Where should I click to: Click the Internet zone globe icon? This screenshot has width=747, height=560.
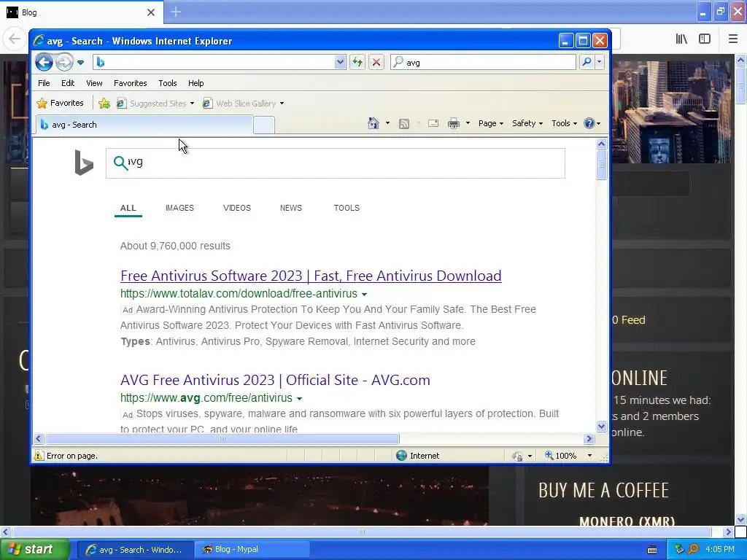(x=402, y=456)
